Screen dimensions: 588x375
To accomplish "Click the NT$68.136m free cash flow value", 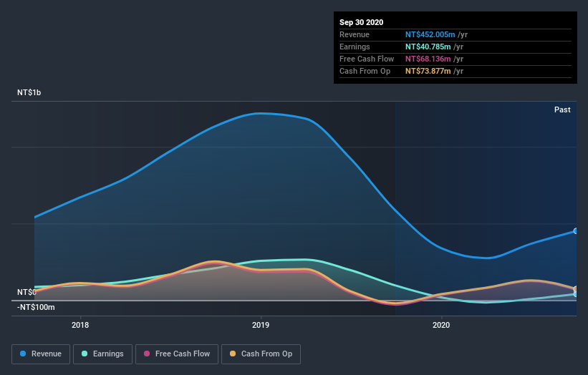I will (428, 59).
